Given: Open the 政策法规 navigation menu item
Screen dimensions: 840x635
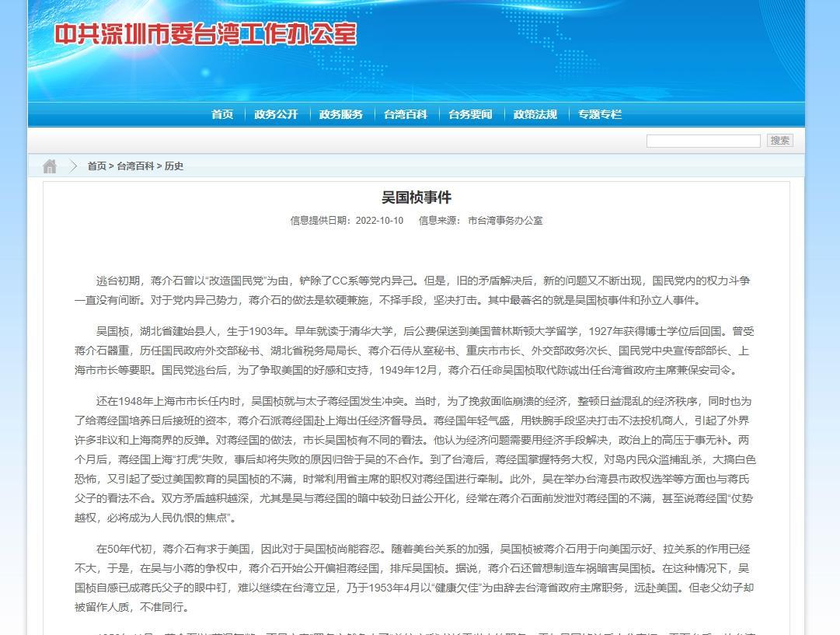Looking at the screenshot, I should coord(535,114).
